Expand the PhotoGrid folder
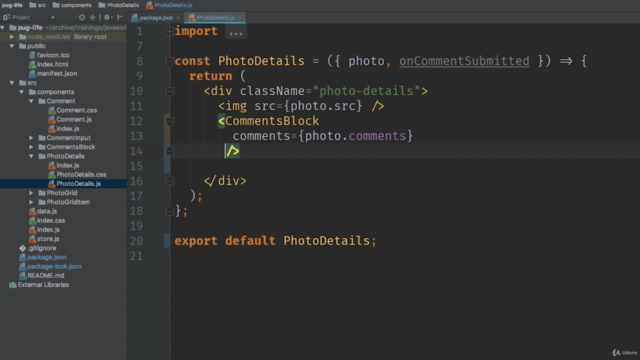This screenshot has width=640, height=360. pyautogui.click(x=31, y=193)
